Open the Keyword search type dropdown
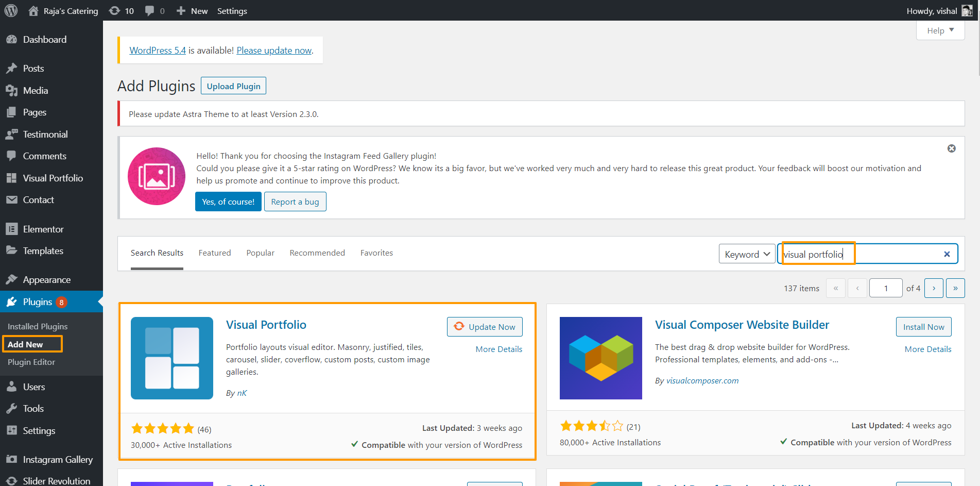The height and width of the screenshot is (486, 980). pyautogui.click(x=747, y=254)
